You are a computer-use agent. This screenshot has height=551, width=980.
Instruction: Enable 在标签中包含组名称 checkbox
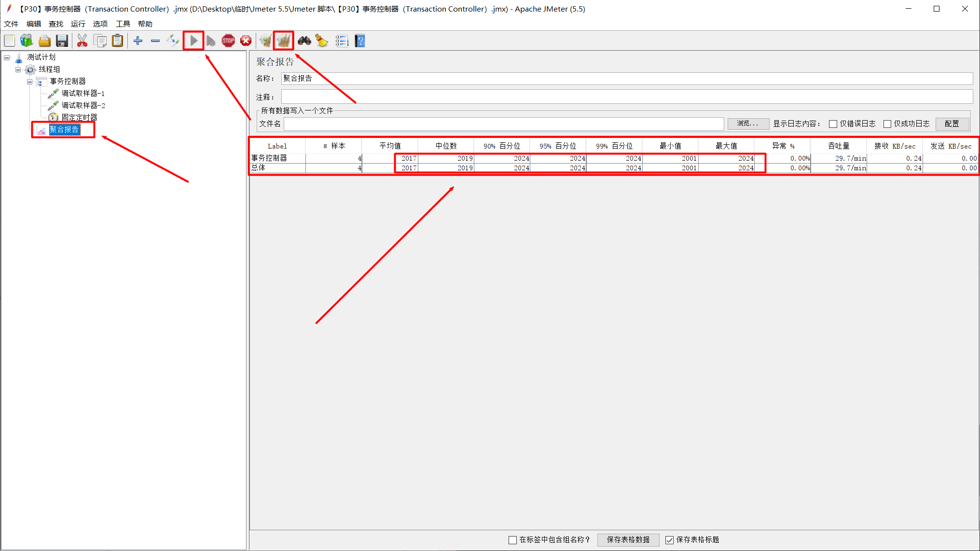tap(512, 540)
